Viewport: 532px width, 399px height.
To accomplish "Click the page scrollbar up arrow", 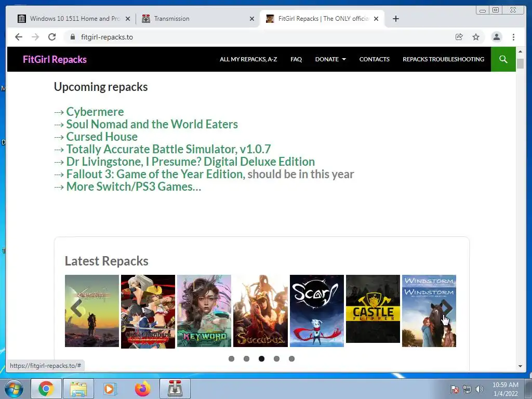I will (x=520, y=51).
